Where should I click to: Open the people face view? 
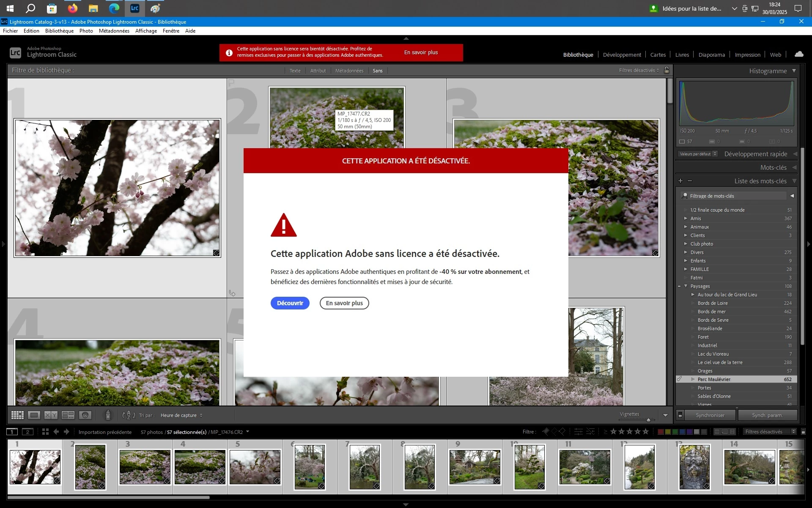85,415
